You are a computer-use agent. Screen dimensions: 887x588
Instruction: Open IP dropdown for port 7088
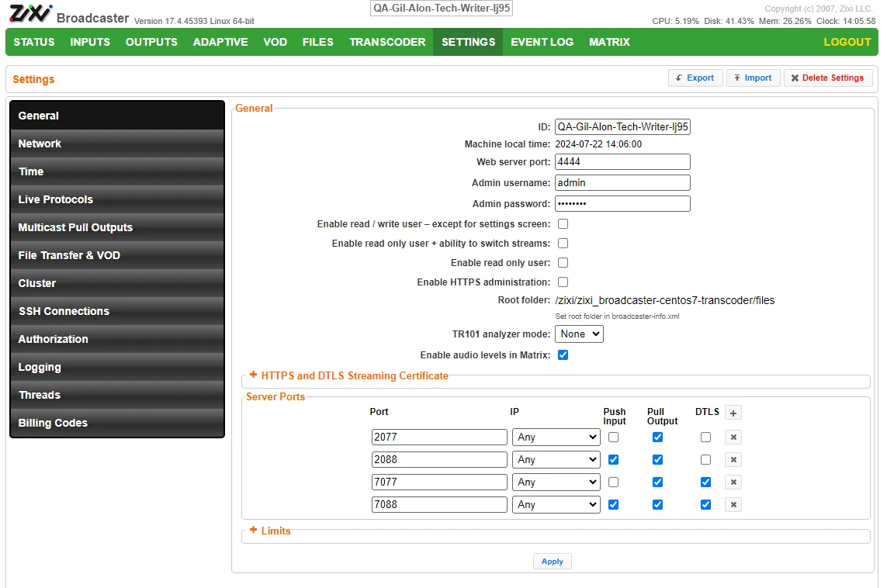(x=556, y=504)
